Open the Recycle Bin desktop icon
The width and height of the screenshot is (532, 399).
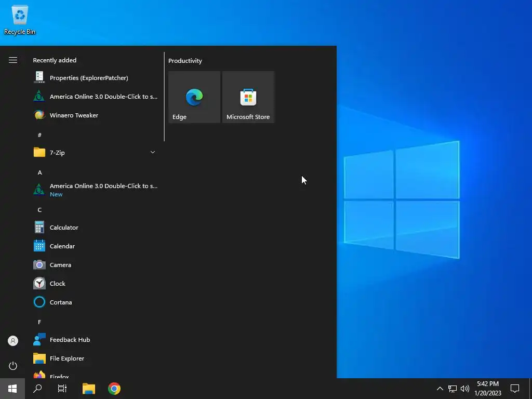[x=20, y=20]
